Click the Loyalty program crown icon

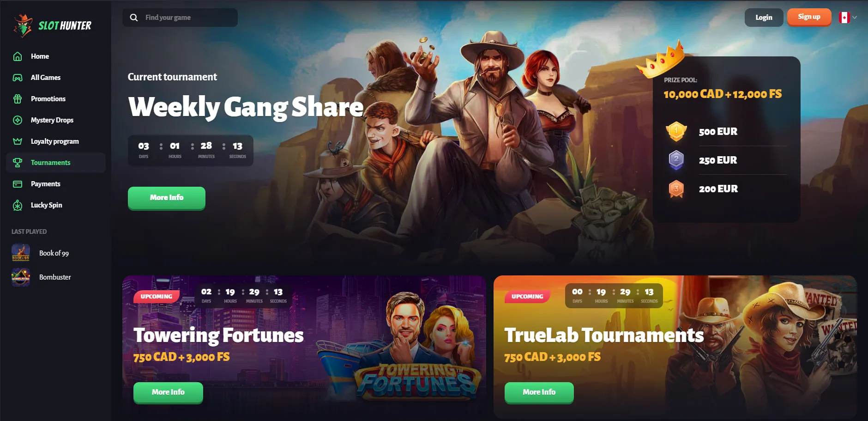pyautogui.click(x=18, y=141)
